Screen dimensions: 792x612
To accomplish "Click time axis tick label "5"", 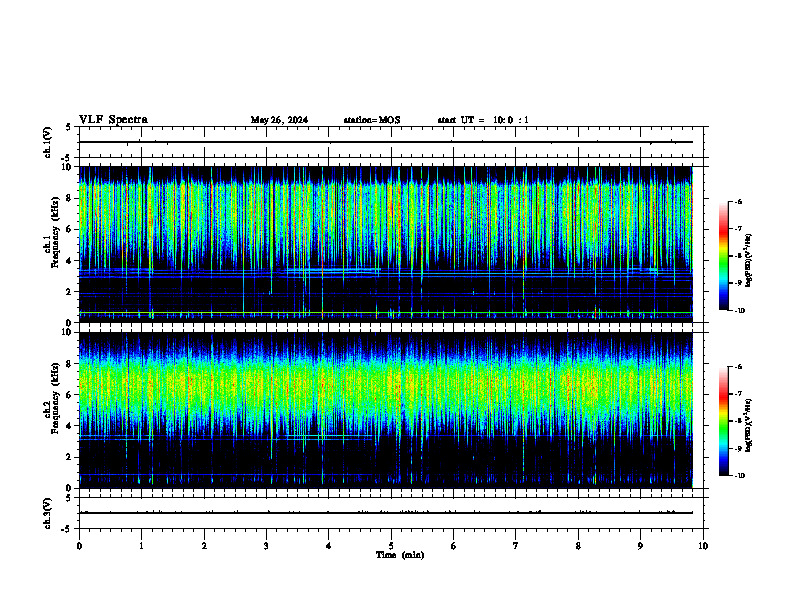I will pos(391,546).
